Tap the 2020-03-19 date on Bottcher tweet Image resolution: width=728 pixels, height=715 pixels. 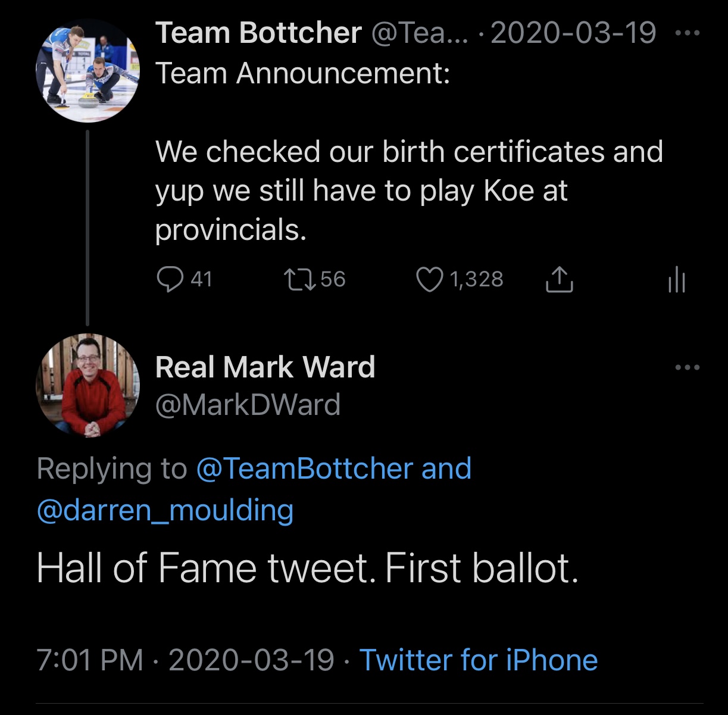[573, 33]
